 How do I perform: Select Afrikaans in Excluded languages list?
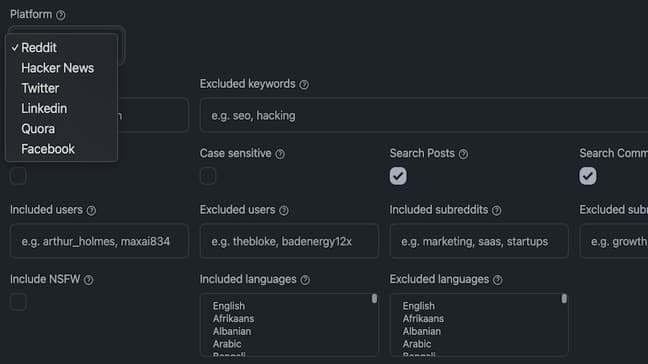tap(423, 319)
